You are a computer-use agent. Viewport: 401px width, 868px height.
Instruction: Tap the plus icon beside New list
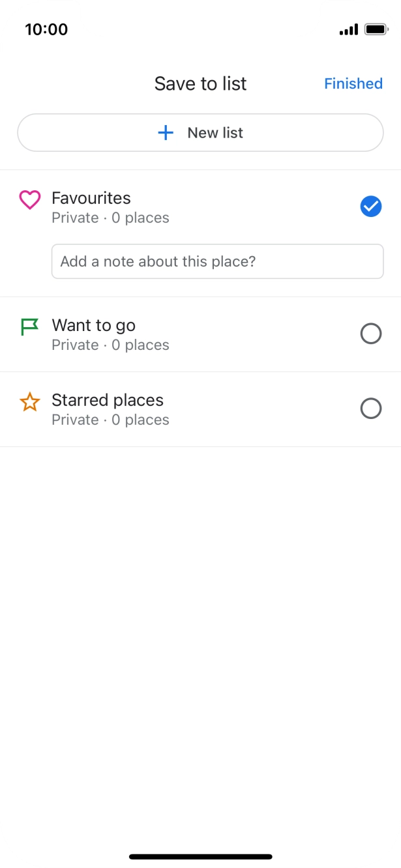click(166, 133)
